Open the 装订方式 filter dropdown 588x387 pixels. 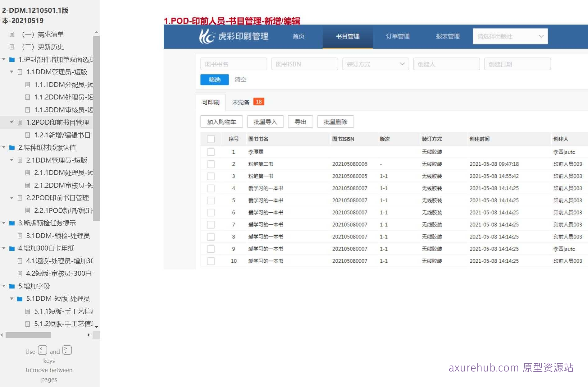coord(375,64)
